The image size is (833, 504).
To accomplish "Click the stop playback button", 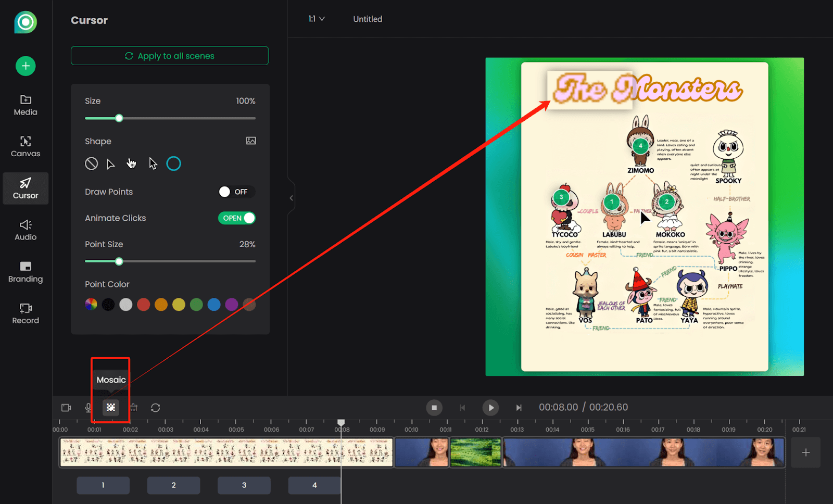I will [434, 408].
